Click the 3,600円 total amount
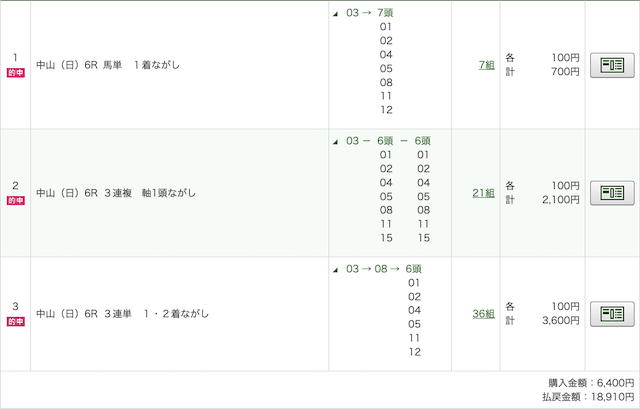The width and height of the screenshot is (640, 409). (x=558, y=321)
